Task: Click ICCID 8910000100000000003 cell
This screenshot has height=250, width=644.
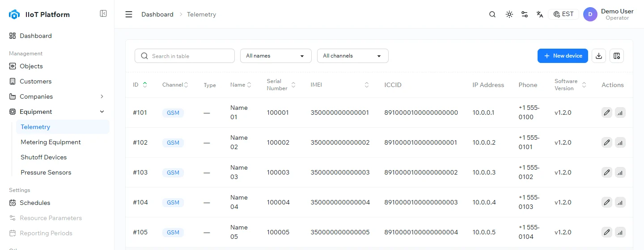Action: click(x=421, y=202)
